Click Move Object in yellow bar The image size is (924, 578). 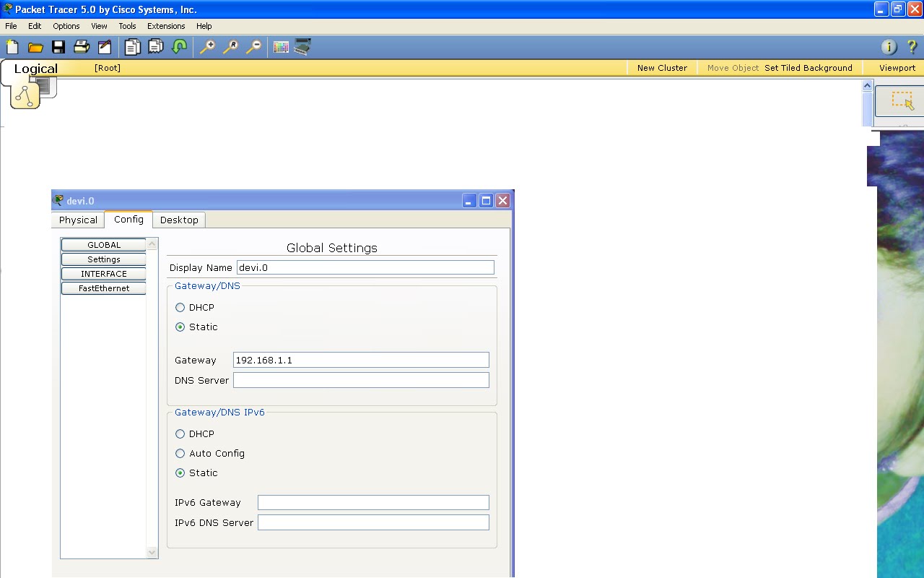coord(733,68)
